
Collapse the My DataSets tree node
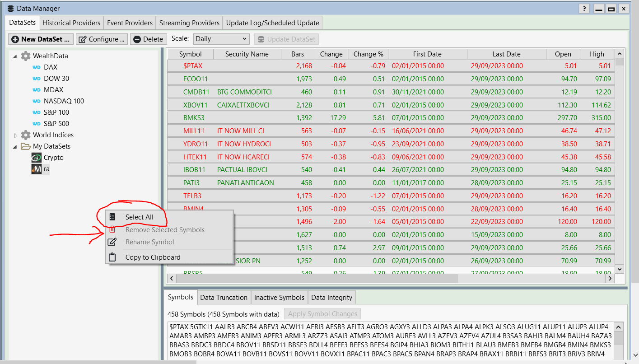tap(15, 147)
